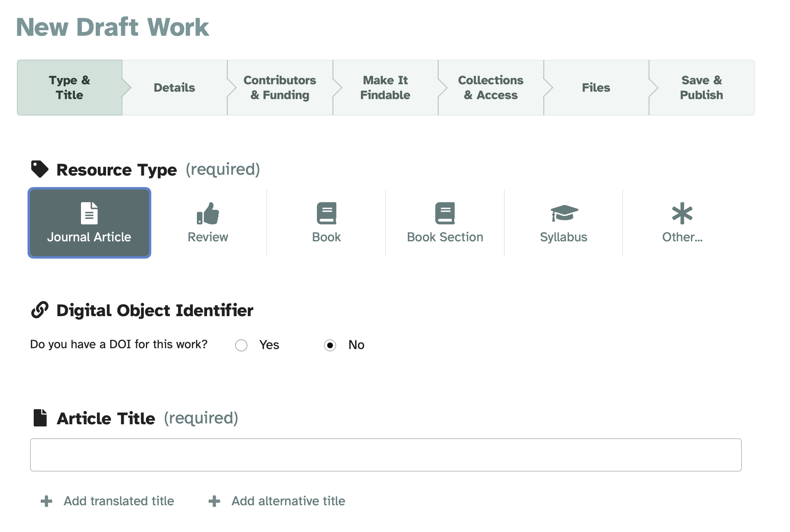
Task: Select the Book Section icon
Action: (445, 213)
